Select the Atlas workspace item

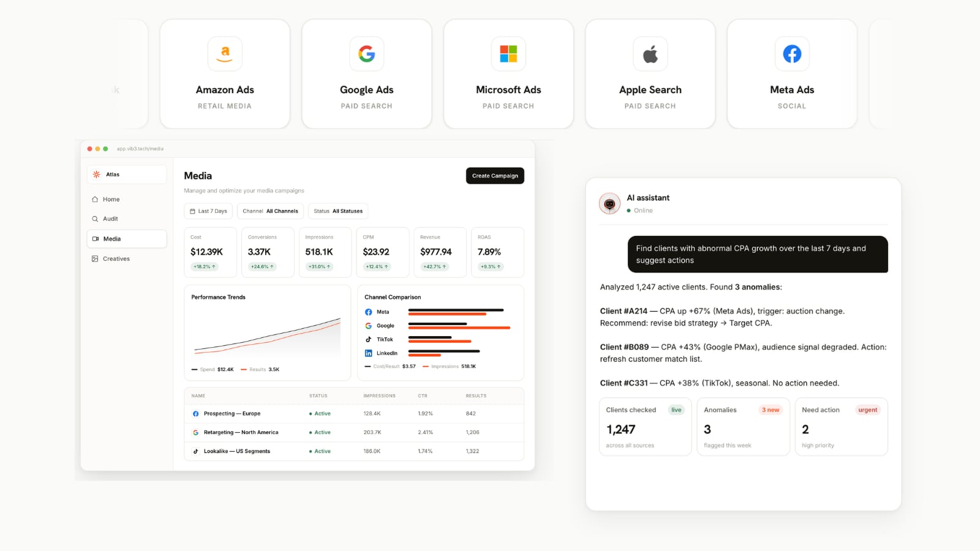click(127, 174)
